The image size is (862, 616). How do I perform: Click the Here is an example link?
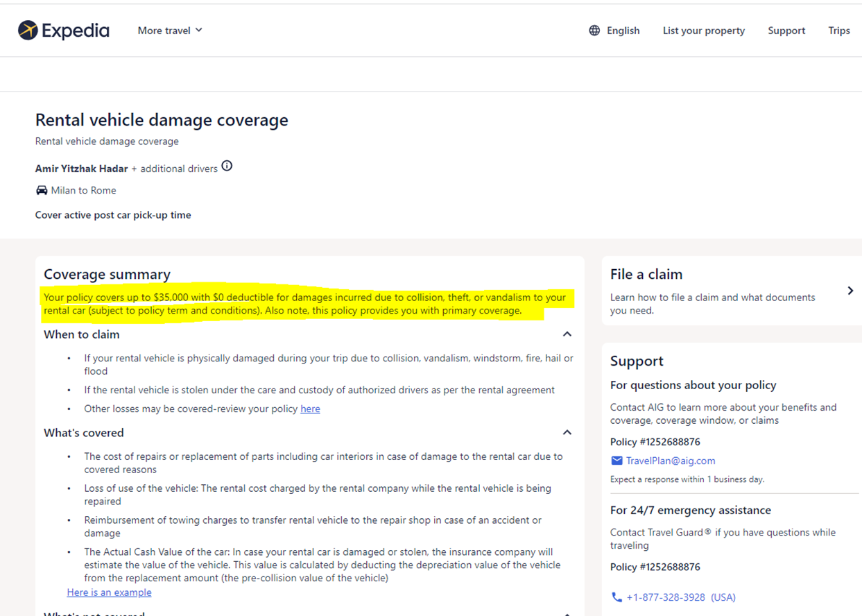[109, 592]
